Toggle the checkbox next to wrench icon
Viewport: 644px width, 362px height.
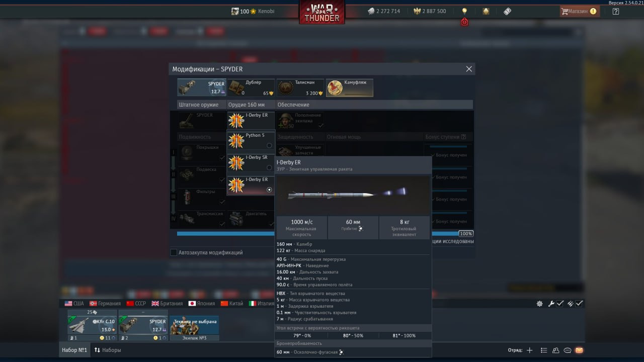[x=559, y=304]
